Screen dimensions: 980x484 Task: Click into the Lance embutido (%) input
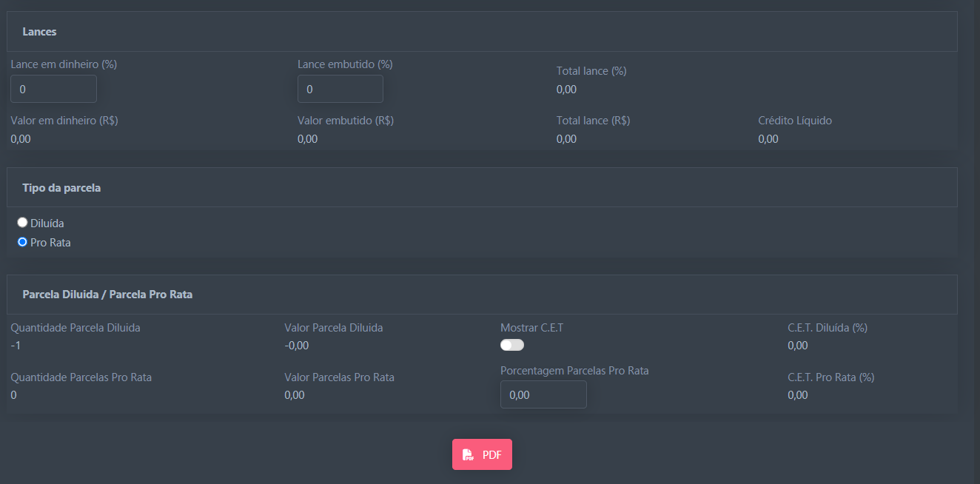click(340, 89)
